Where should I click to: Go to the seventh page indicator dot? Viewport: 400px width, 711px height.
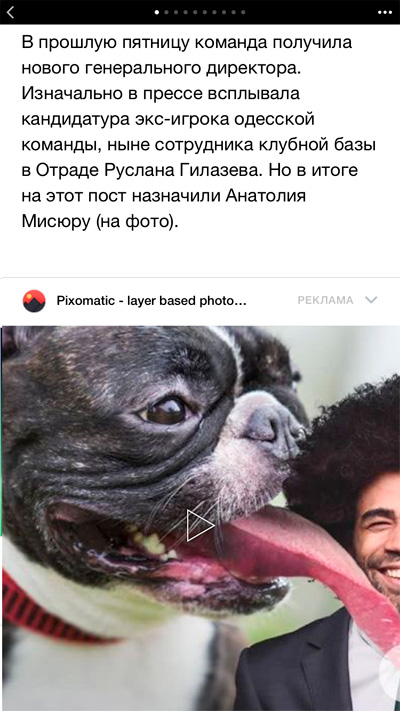tap(215, 12)
